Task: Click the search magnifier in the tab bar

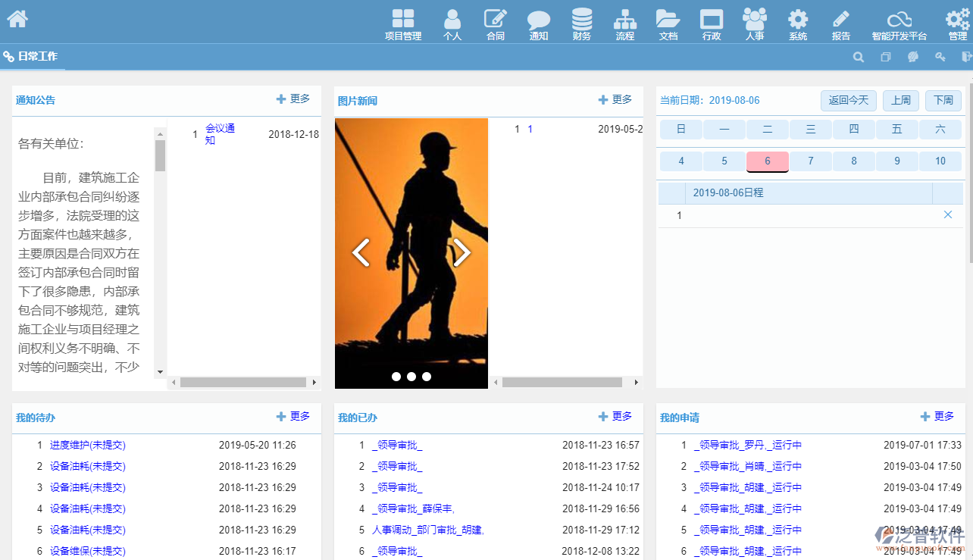Action: pos(859,57)
